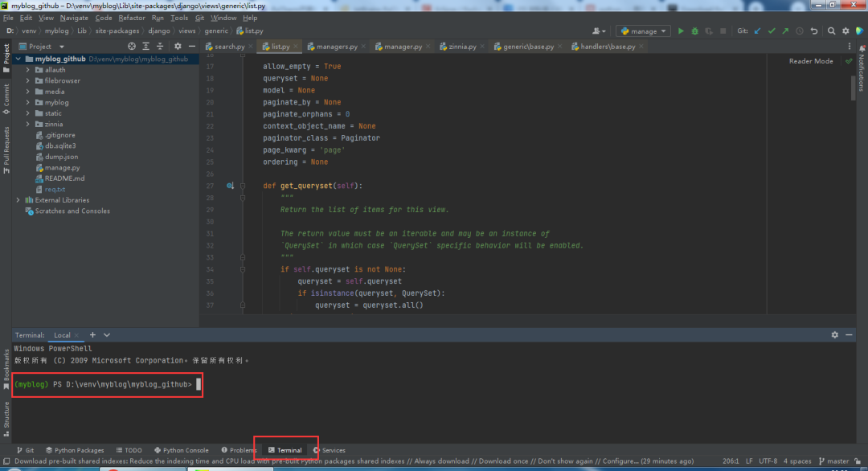The width and height of the screenshot is (868, 471).
Task: Show Git history clock icon
Action: pos(800,31)
